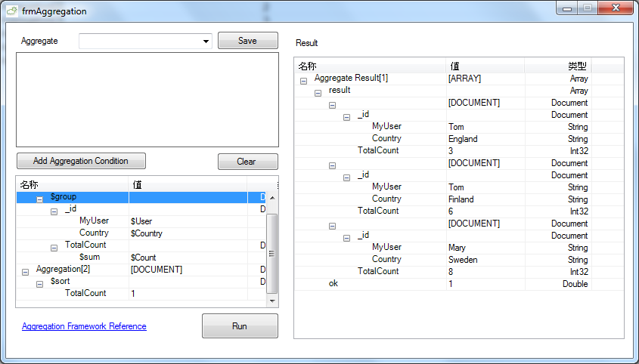Click the 值 column header in condition tree

[188, 185]
